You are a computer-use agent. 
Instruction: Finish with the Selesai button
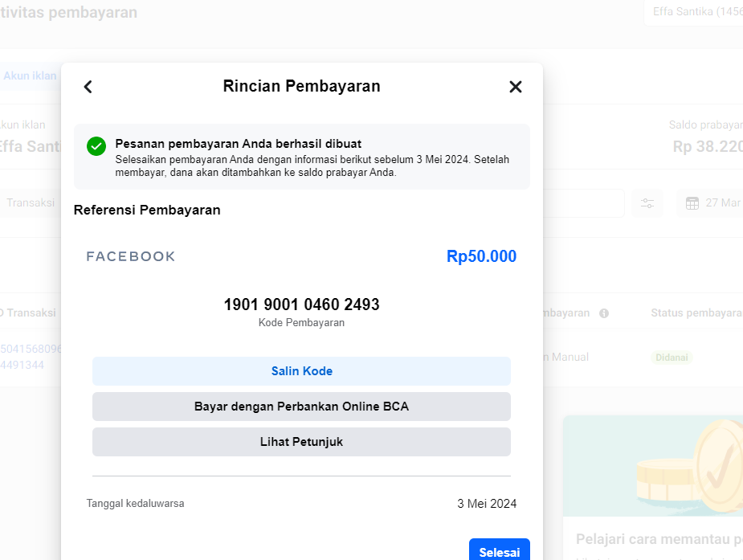click(x=500, y=550)
